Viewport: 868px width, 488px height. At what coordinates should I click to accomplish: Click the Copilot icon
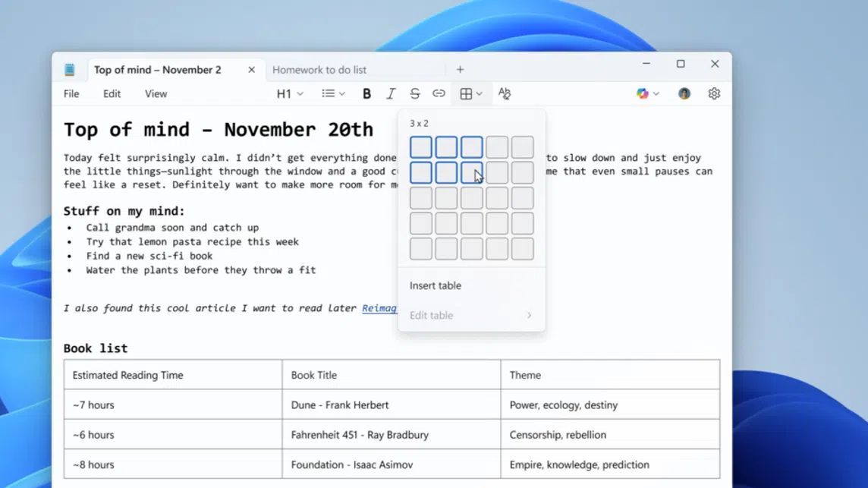[643, 94]
